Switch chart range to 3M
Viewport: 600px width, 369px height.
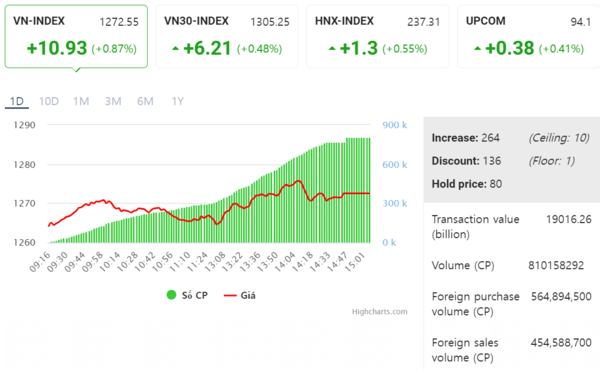113,101
